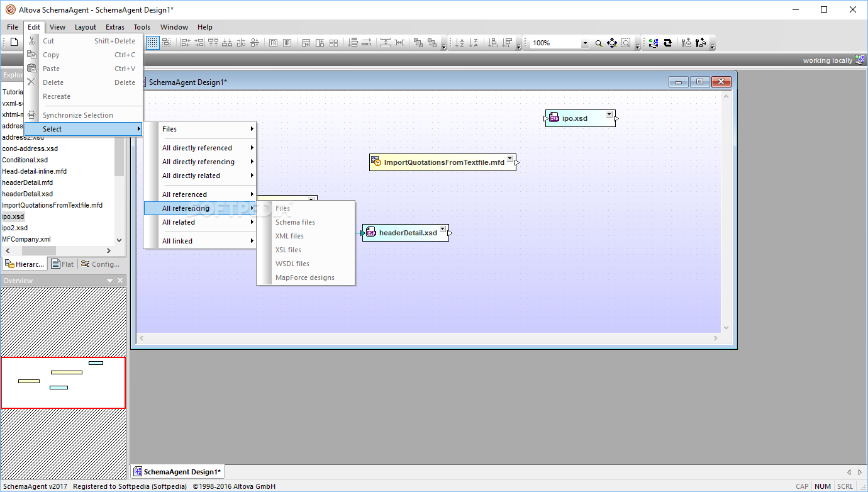This screenshot has height=492, width=868.
Task: Open the Extras menu
Action: (115, 27)
